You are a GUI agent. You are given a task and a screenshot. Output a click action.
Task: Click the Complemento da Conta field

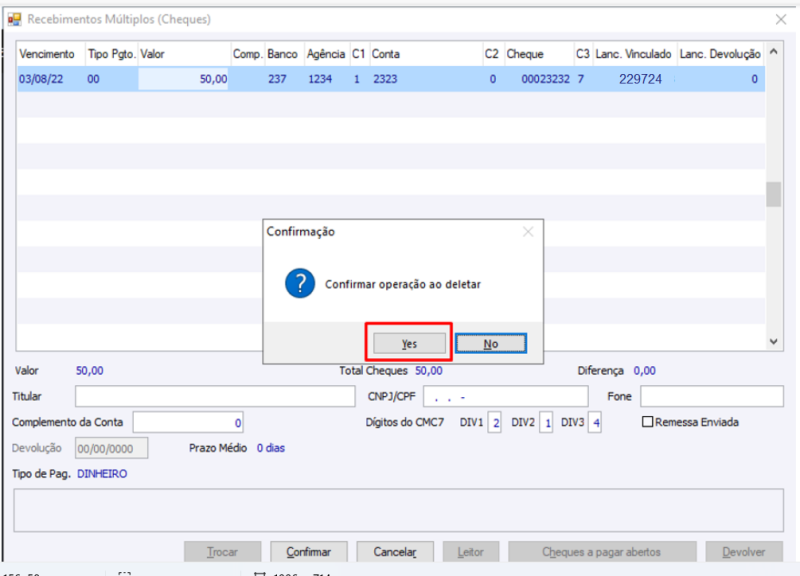pyautogui.click(x=188, y=422)
